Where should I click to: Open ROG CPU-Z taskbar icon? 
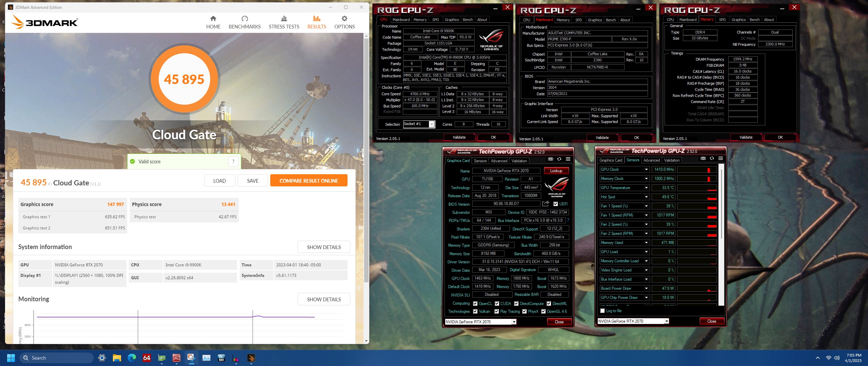[x=177, y=358]
